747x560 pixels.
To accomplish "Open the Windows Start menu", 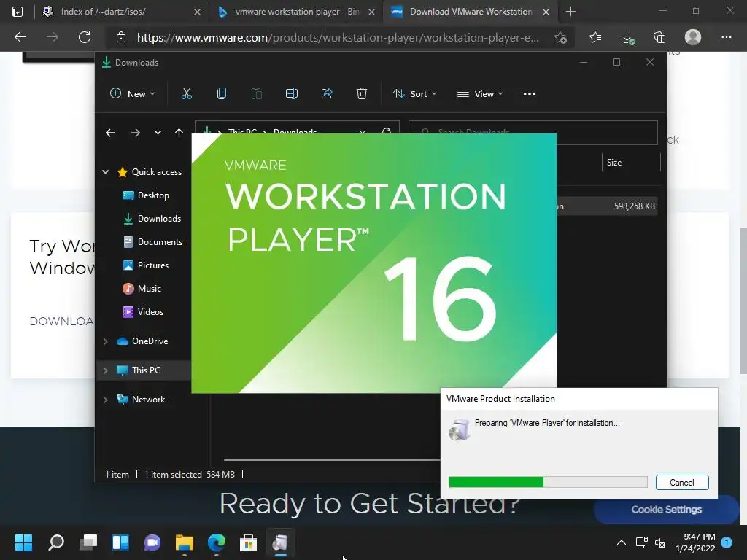I will (23, 542).
